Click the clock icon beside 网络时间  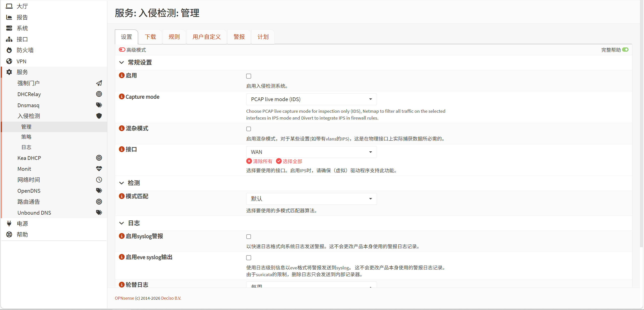(x=99, y=180)
